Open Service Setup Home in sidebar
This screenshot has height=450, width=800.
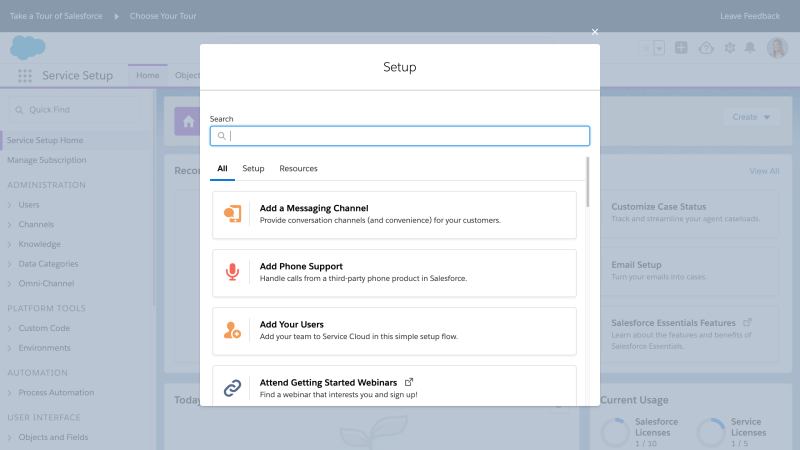pyautogui.click(x=45, y=140)
